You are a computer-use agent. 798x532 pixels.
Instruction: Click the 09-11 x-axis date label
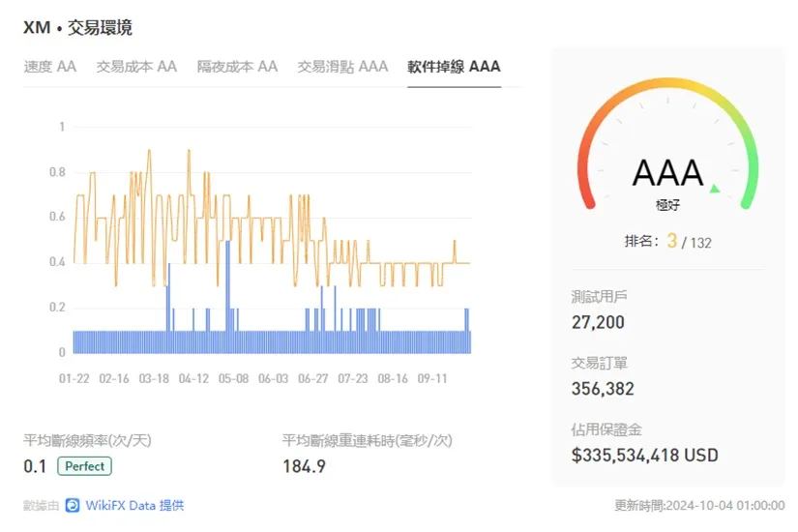(432, 379)
